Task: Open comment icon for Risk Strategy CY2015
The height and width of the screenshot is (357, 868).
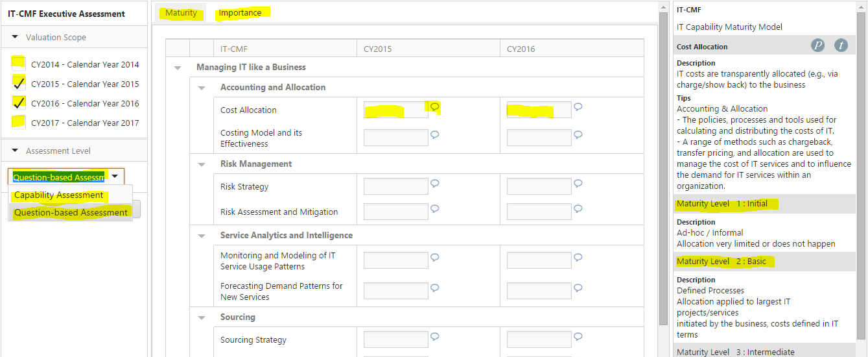Action: tap(435, 184)
